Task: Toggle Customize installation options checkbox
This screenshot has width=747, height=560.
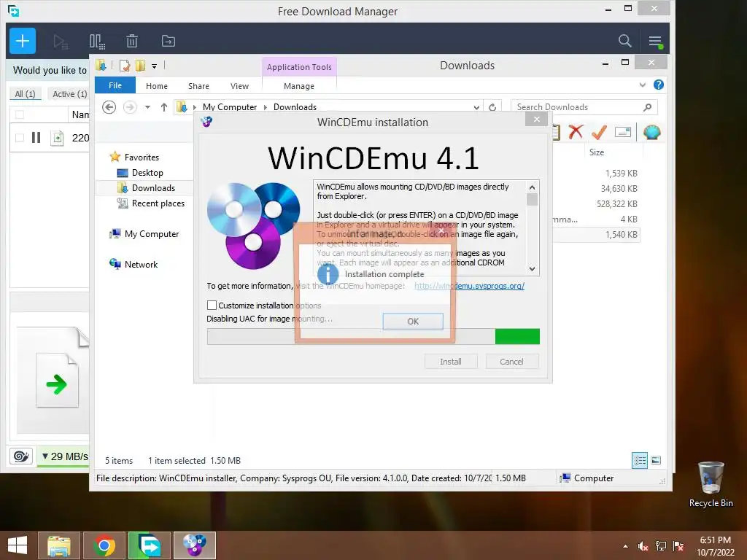Action: 212,306
